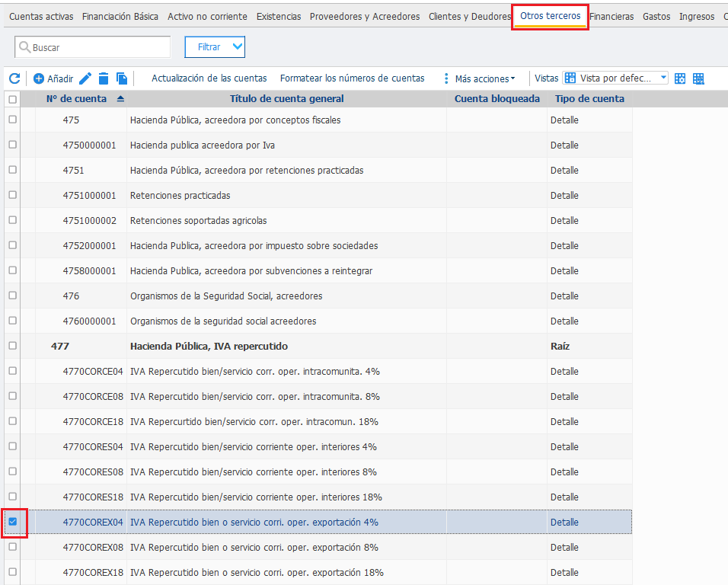
Task: Click the duplicate copy icon
Action: click(x=122, y=79)
